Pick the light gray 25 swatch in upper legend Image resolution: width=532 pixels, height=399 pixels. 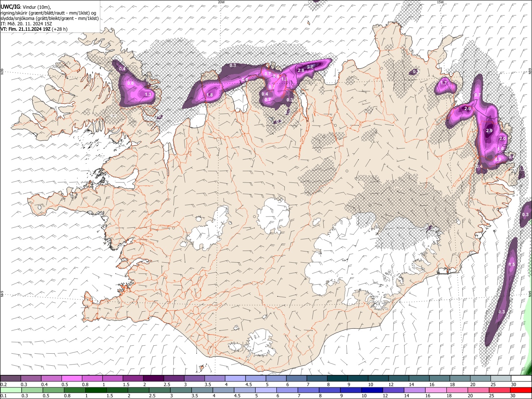[500, 379]
